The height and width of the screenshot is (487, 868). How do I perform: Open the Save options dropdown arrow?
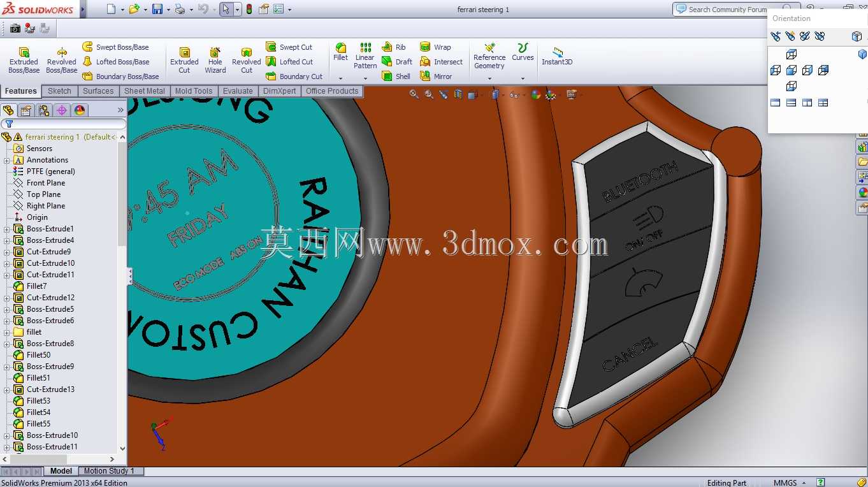[168, 10]
